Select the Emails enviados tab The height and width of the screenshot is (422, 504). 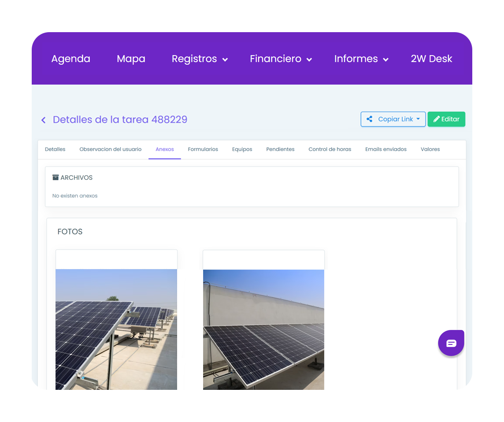coord(385,149)
